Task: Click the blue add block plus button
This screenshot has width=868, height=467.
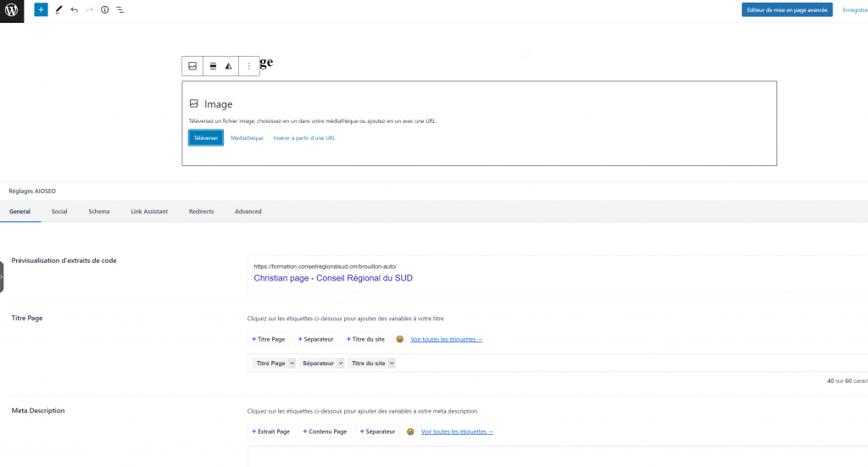Action: click(41, 10)
